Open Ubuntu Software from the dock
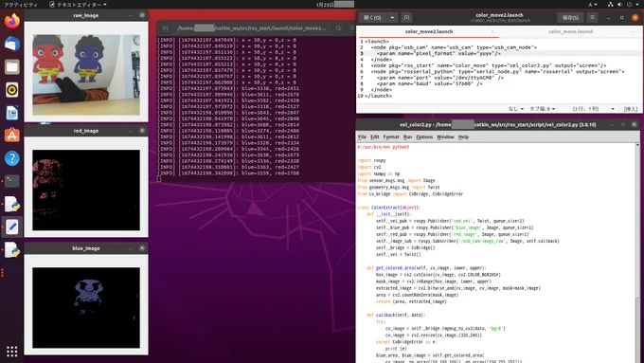 (x=12, y=136)
